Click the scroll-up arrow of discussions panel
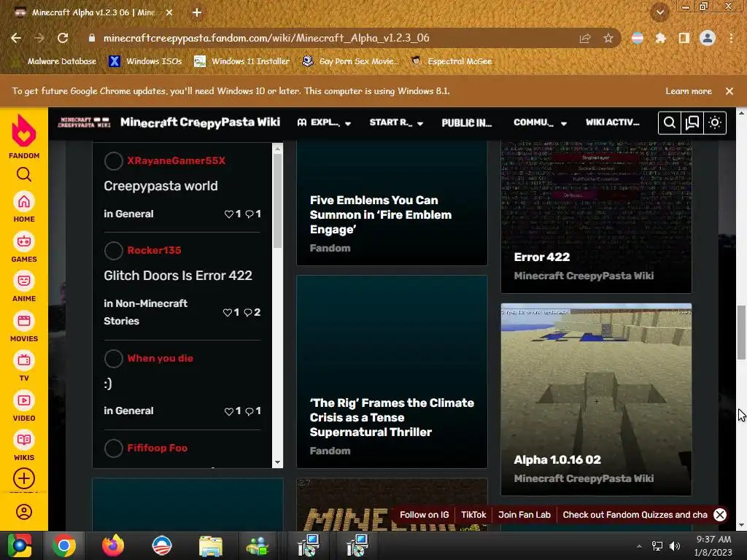The image size is (747, 560). coord(277,149)
